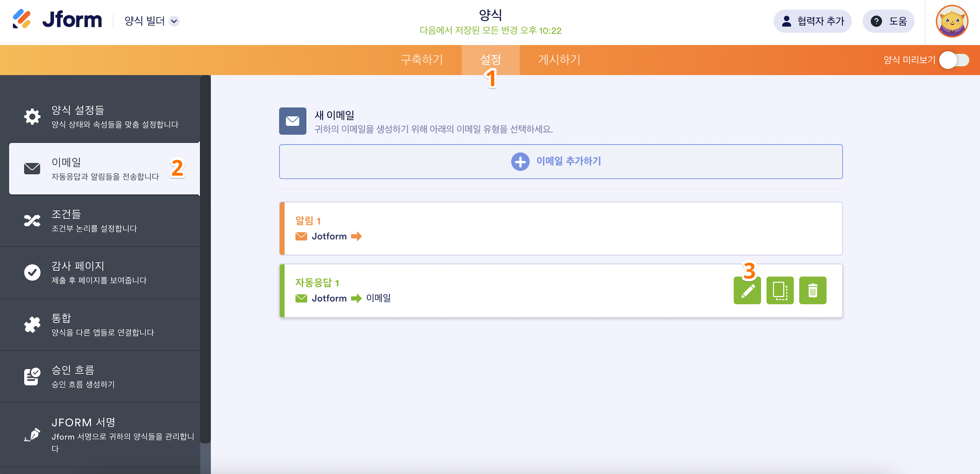Click the Jform logo icon

click(22, 19)
